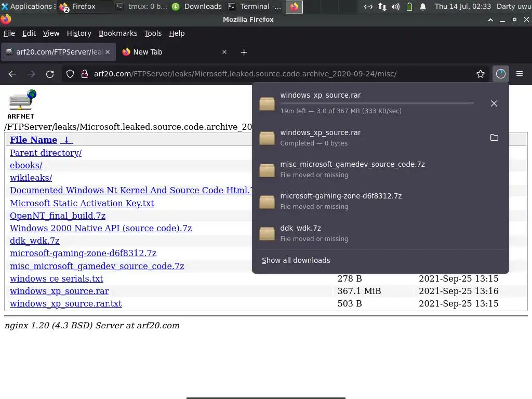Click misc_microsoft_gamedev_source_code.7z download file icon
Image resolution: width=532 pixels, height=399 pixels.
tap(267, 170)
